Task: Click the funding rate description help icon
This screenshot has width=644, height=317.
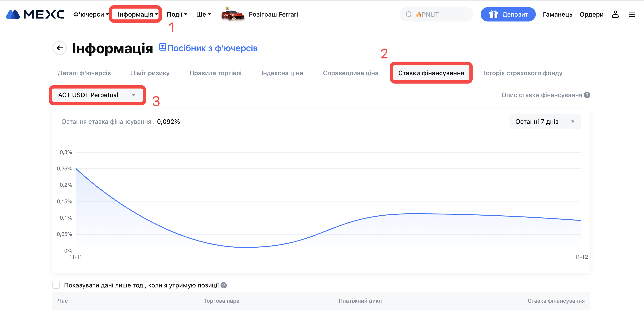Action: 587,95
